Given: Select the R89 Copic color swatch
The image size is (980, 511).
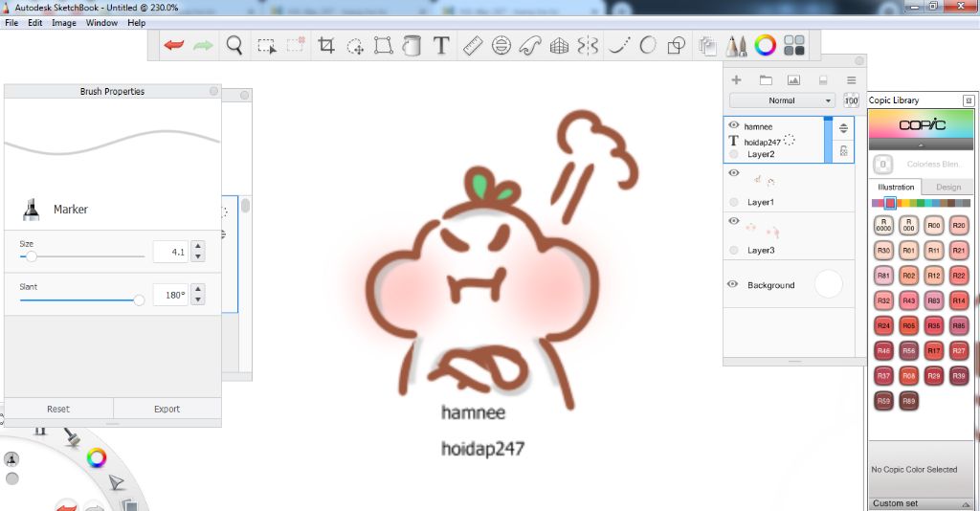Looking at the screenshot, I should [908, 400].
